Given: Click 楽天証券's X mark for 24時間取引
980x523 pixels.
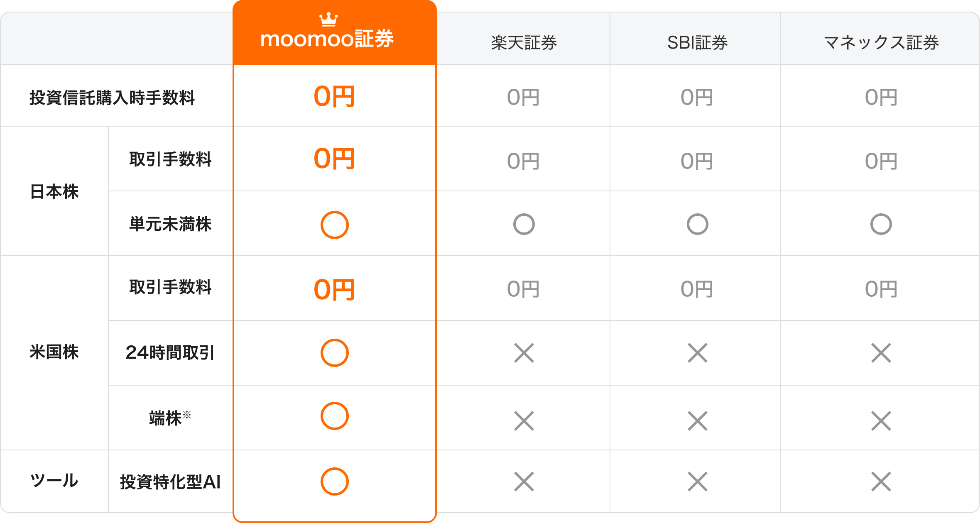Looking at the screenshot, I should click(524, 353).
